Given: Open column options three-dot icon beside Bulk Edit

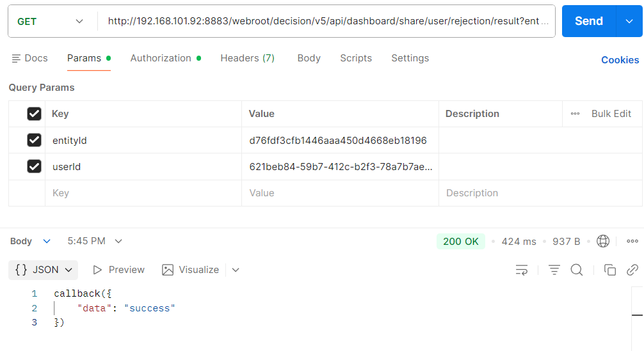Looking at the screenshot, I should pos(575,114).
